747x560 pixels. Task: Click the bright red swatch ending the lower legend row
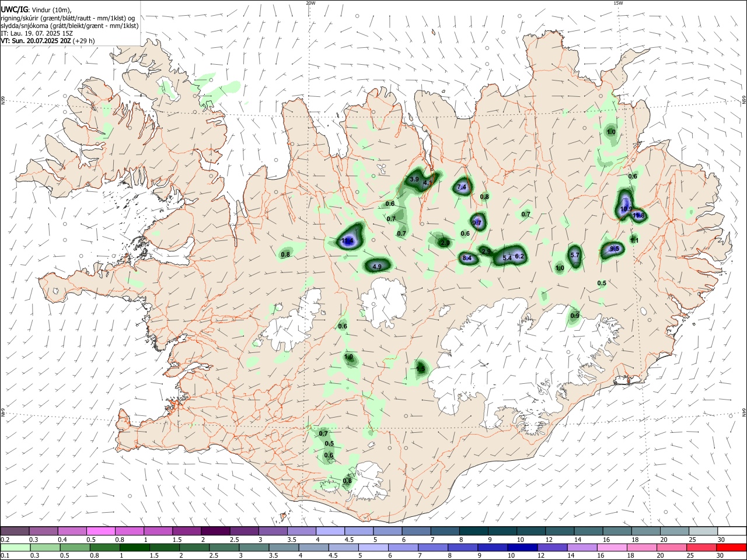point(731,547)
